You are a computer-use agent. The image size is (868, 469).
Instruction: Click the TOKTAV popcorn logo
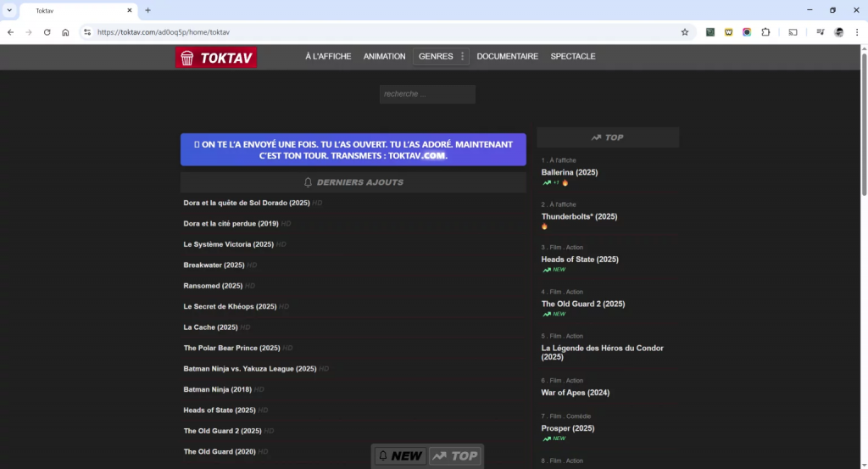pyautogui.click(x=216, y=58)
